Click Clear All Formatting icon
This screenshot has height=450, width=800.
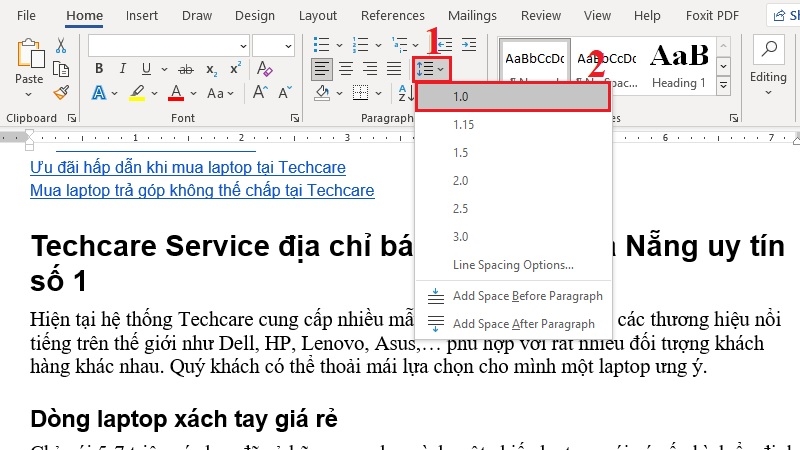[x=264, y=68]
